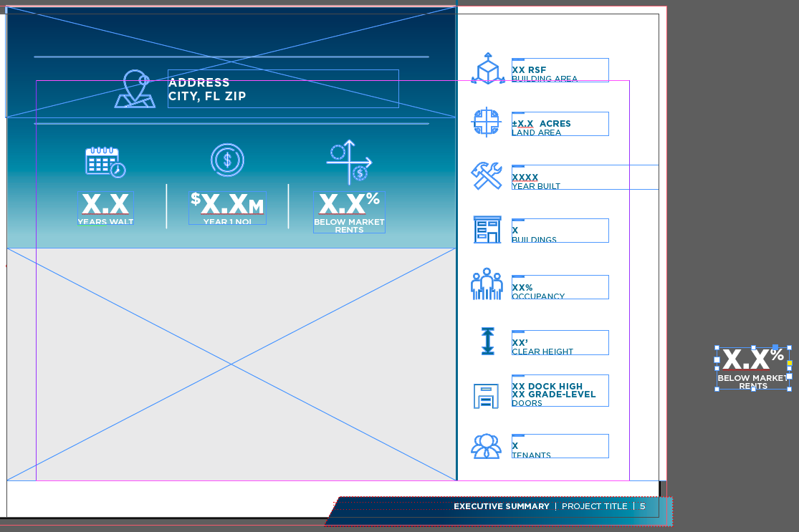This screenshot has height=532, width=799.
Task: Click the clear height arrow icon
Action: (488, 341)
